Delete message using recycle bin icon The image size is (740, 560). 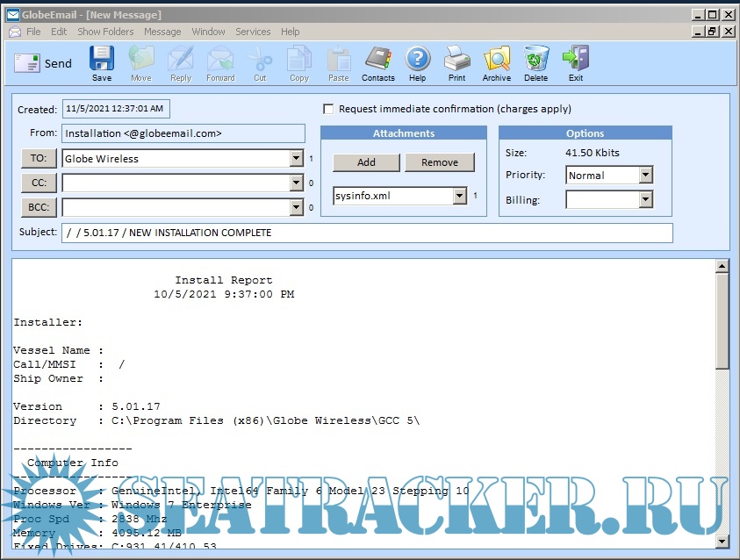[535, 60]
